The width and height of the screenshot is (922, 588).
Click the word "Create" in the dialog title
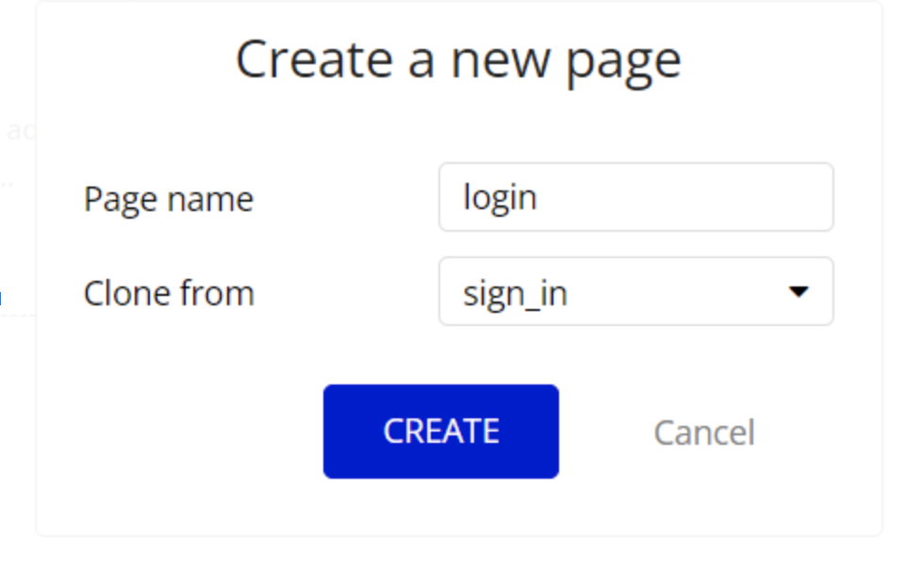coord(314,58)
